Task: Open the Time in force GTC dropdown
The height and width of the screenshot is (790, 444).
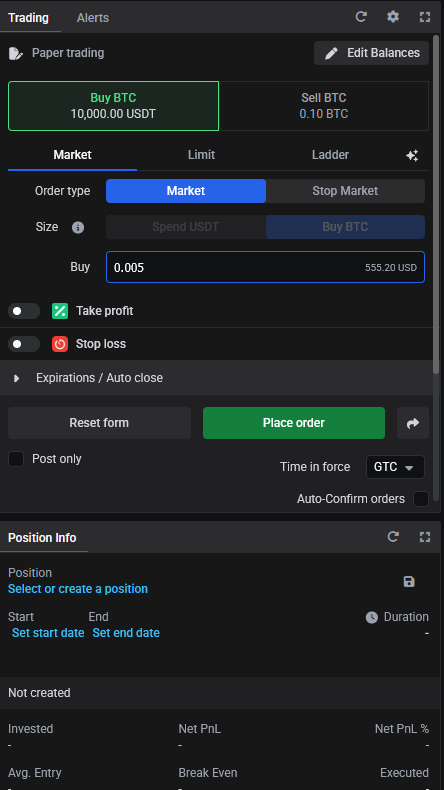Action: click(395, 467)
